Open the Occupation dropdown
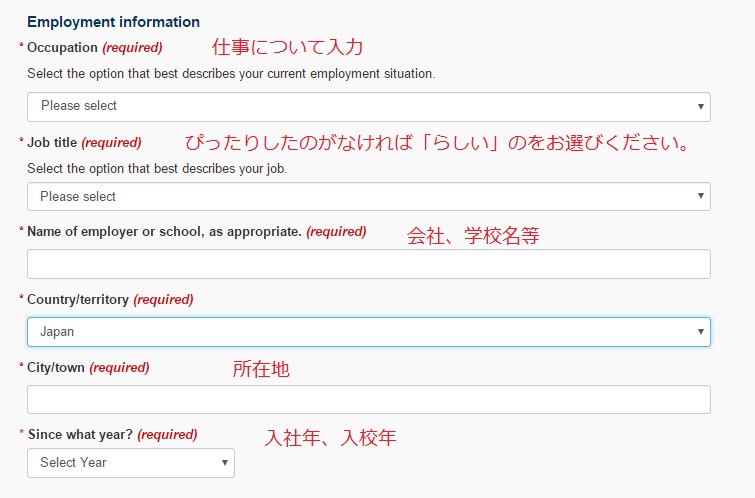755x498 pixels. click(x=369, y=107)
